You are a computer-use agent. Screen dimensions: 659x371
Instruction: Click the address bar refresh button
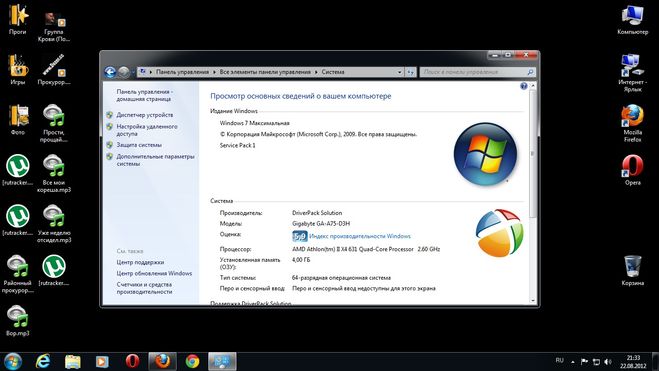pyautogui.click(x=411, y=72)
